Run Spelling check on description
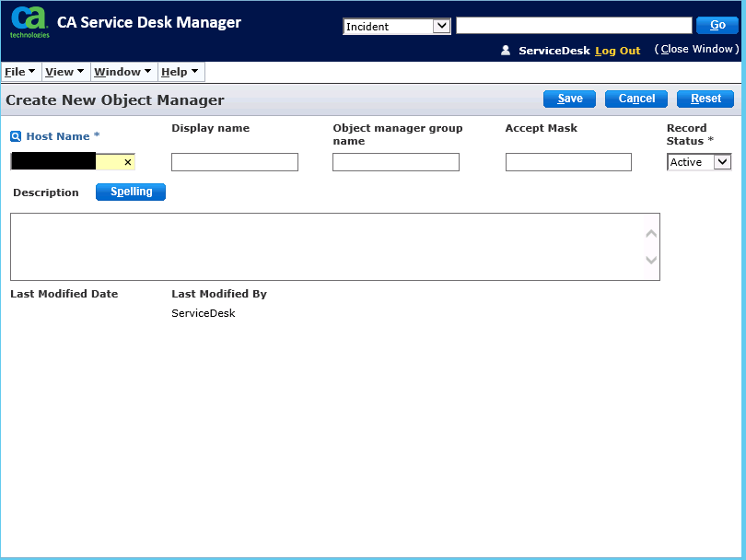746x560 pixels. 131,192
